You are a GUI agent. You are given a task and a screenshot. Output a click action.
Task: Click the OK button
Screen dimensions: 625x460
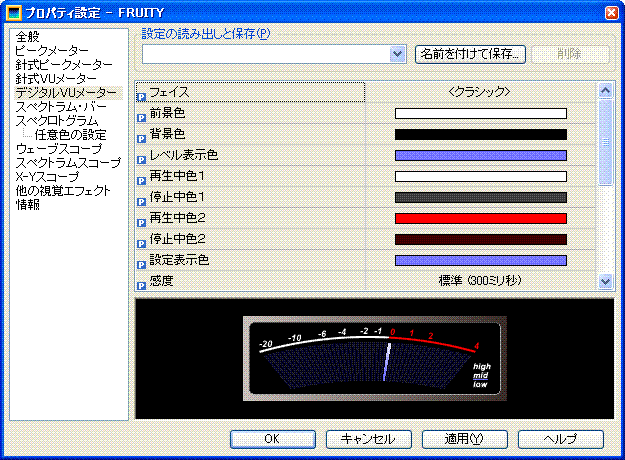point(272,439)
